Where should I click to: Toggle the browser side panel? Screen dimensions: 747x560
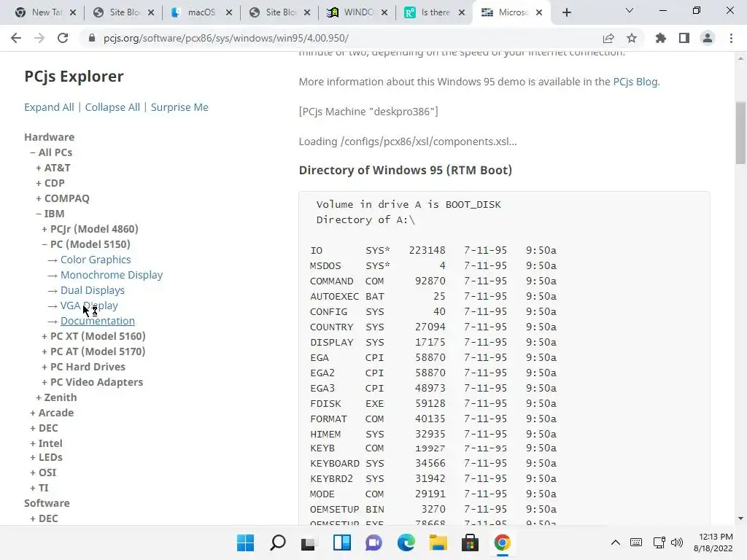684,38
